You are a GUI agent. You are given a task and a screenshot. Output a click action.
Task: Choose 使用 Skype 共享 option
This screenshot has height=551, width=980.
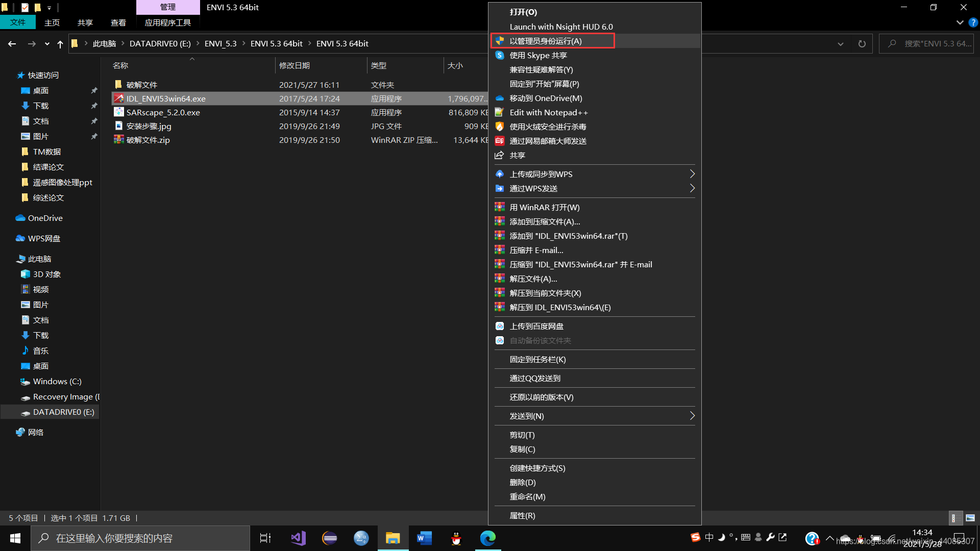(x=538, y=55)
